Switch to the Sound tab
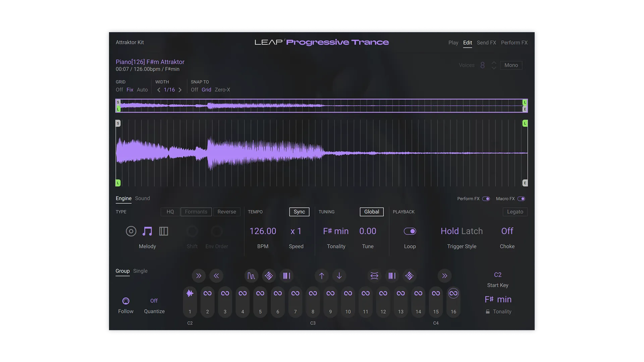This screenshot has height=362, width=644. pos(142,198)
